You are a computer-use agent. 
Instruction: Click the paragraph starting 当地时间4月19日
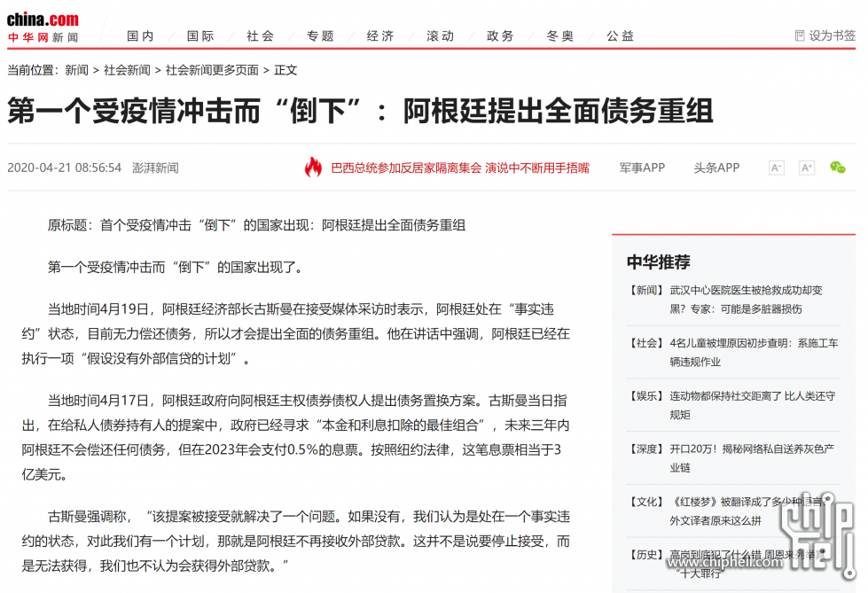(x=296, y=334)
